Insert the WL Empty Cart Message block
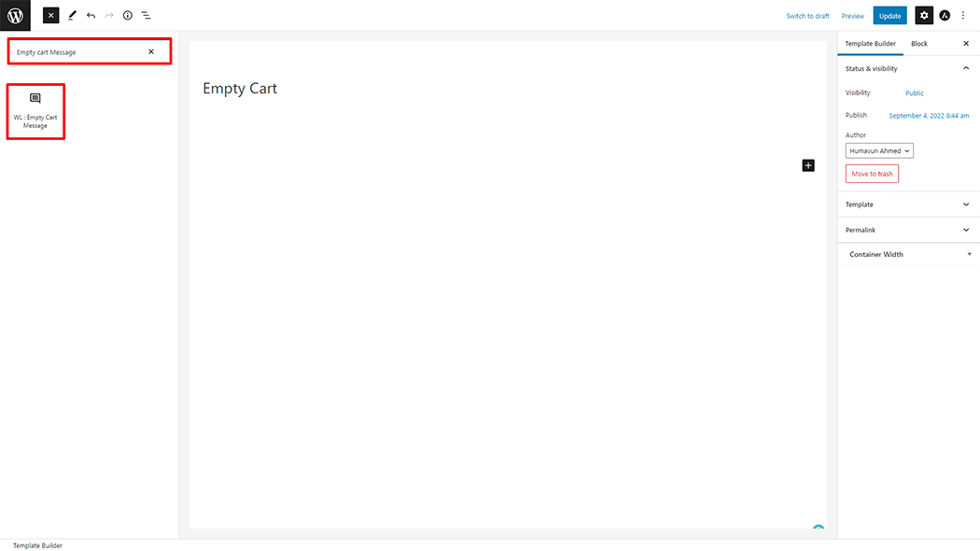Screen dimensions: 980x551 (x=35, y=111)
